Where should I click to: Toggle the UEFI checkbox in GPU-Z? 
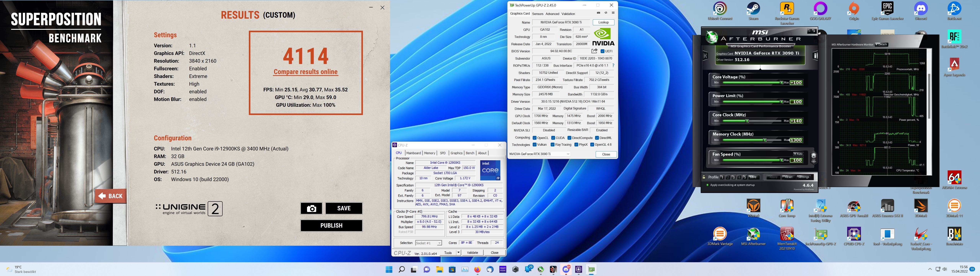[x=603, y=51]
